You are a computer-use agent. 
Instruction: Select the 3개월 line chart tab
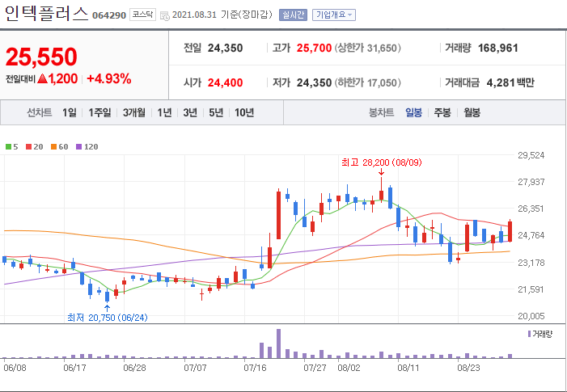pyautogui.click(x=133, y=112)
